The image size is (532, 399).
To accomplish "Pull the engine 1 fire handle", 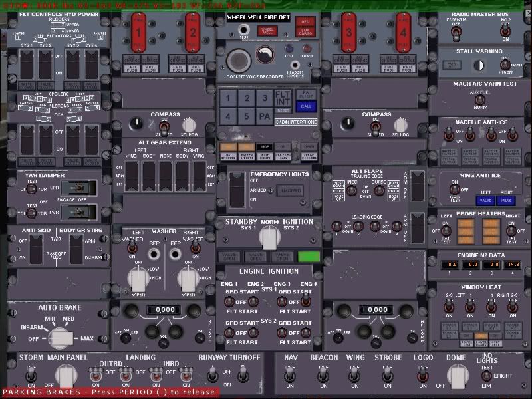I will click(x=138, y=33).
